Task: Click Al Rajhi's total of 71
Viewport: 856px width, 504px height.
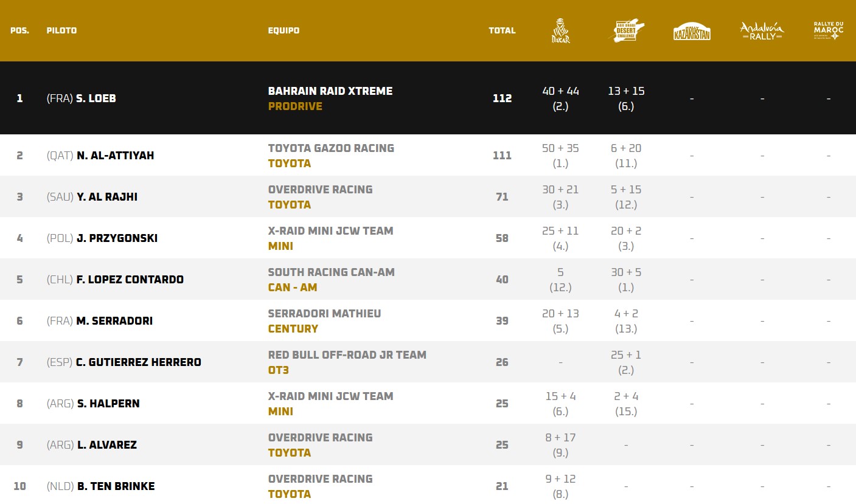Action: tap(502, 197)
